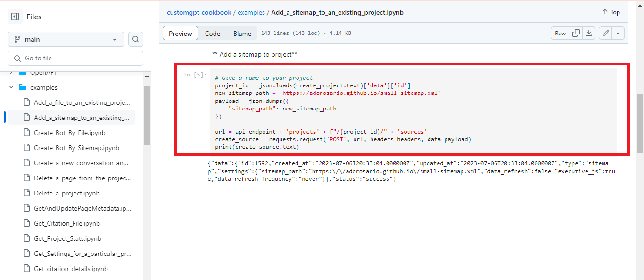Screen dimensions: 644x280
Task: Open Delete_a_page_from_the_projec... file
Action: (82, 178)
